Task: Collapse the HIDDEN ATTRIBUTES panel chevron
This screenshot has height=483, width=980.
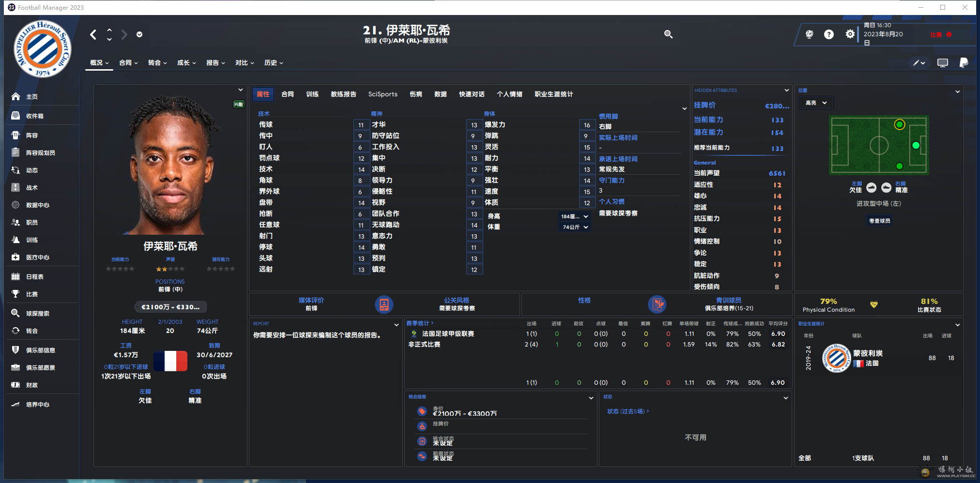Action: click(786, 91)
